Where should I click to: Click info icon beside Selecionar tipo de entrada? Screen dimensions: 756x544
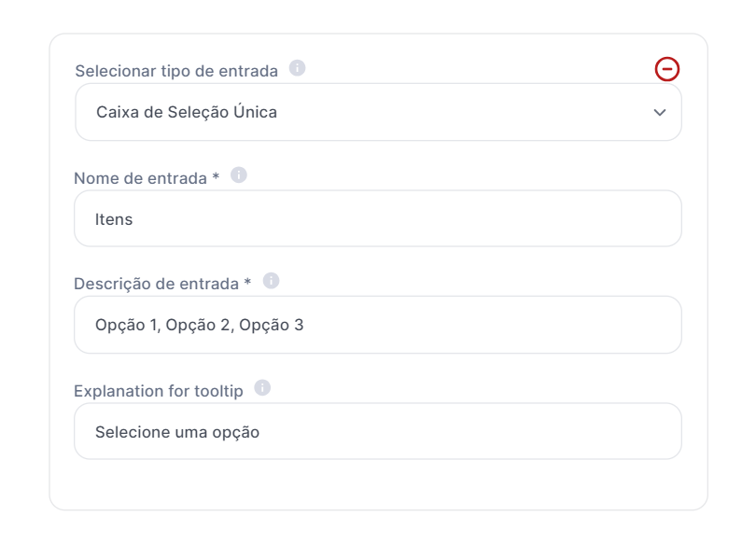point(297,68)
